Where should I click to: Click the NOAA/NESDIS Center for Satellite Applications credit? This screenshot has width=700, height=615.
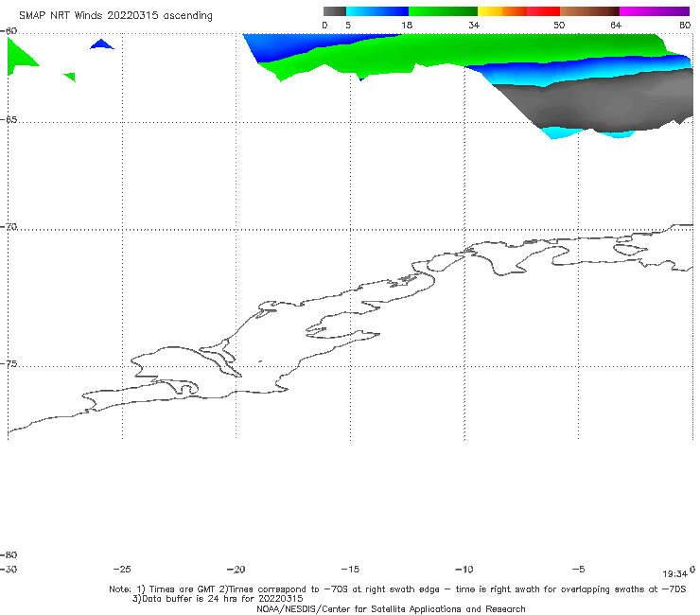coord(391,609)
